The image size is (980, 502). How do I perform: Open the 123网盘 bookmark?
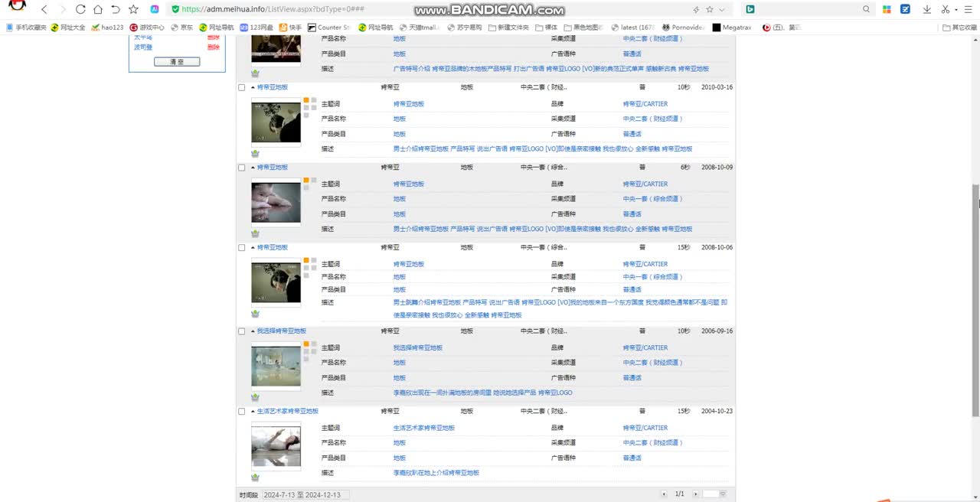pyautogui.click(x=256, y=28)
